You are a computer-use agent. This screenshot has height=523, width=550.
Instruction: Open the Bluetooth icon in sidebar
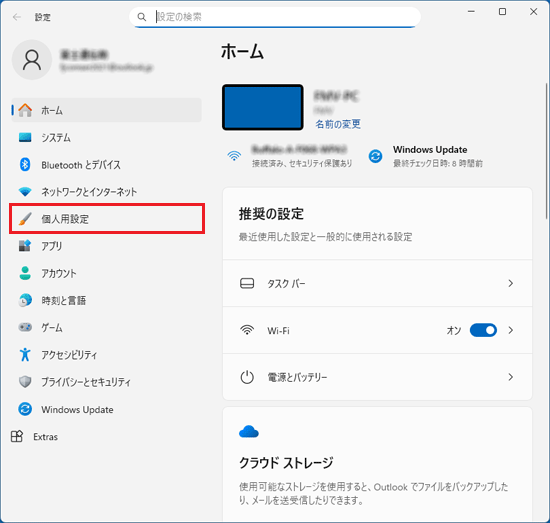[25, 165]
